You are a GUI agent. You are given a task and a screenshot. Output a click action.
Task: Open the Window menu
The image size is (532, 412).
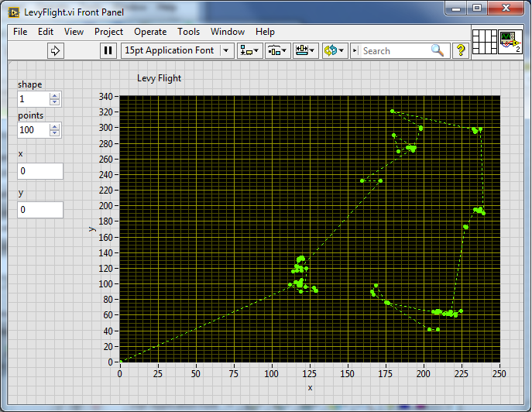tap(228, 32)
